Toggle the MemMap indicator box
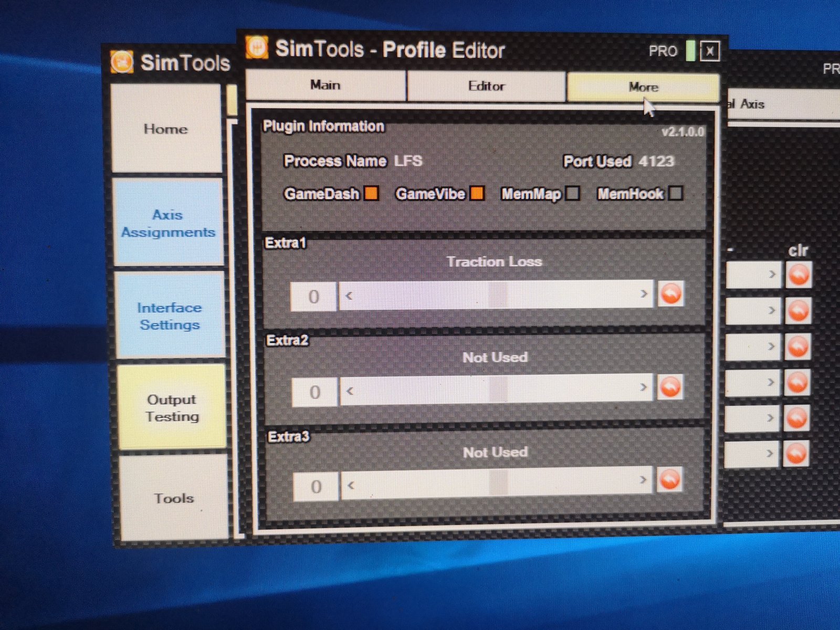 573,193
